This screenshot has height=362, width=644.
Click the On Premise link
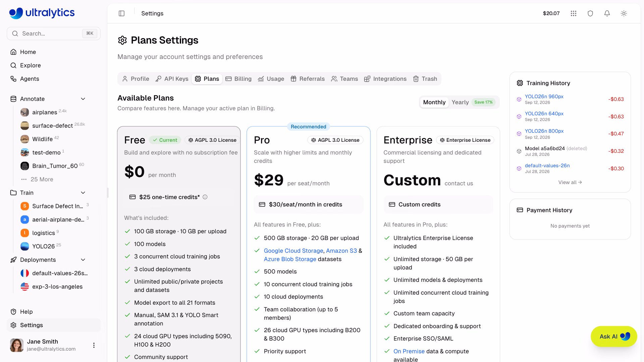pyautogui.click(x=409, y=351)
